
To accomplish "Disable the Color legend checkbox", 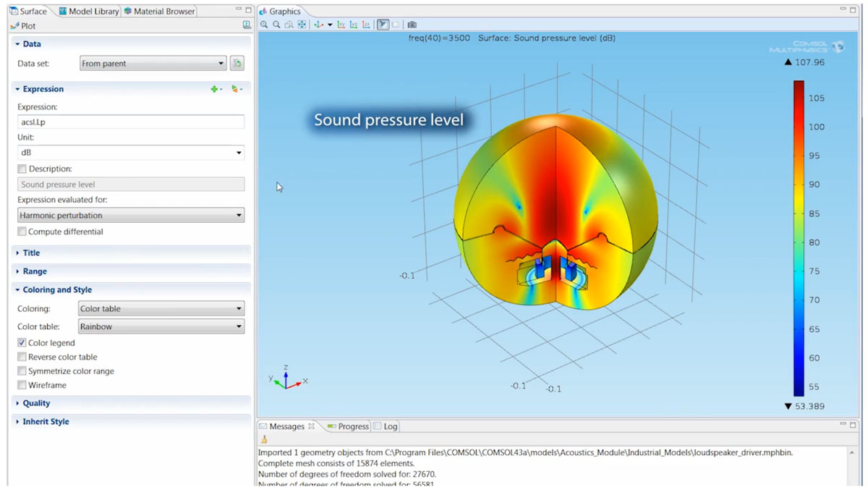I will [22, 342].
